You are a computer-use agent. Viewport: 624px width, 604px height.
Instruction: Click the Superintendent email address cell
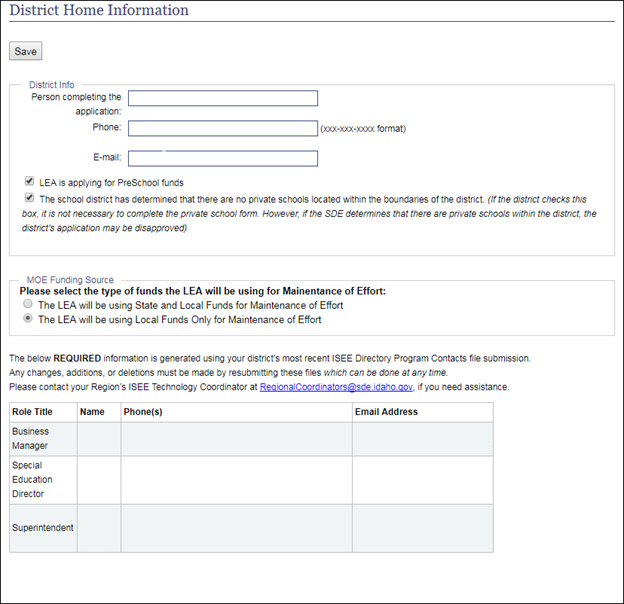coord(422,527)
